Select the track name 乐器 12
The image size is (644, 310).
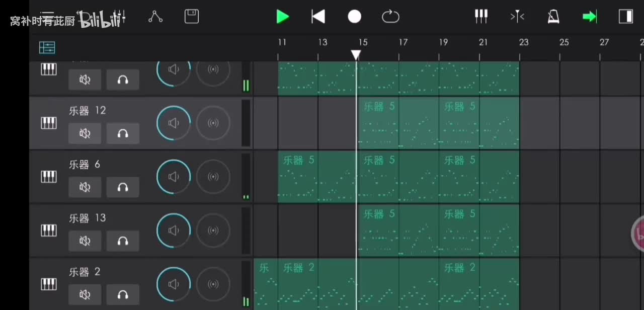tap(88, 111)
